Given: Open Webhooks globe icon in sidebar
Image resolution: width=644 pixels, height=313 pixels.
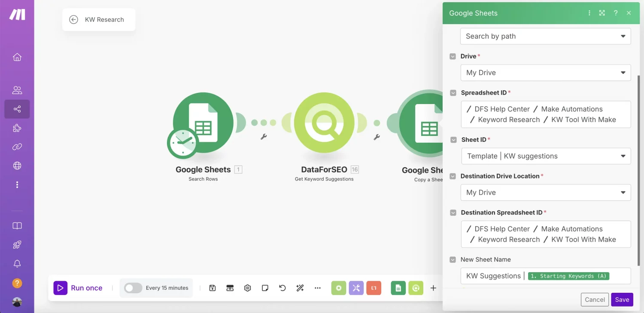Looking at the screenshot, I should 17,166.
